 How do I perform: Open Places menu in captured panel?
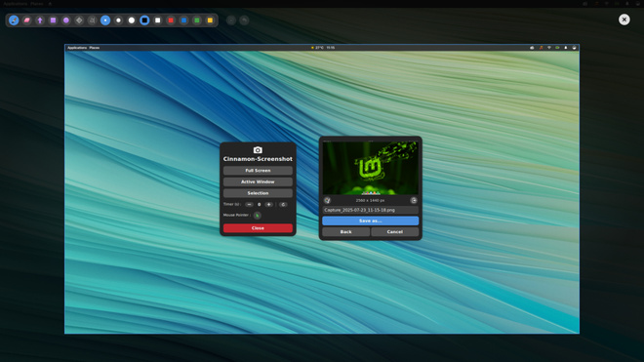point(95,48)
